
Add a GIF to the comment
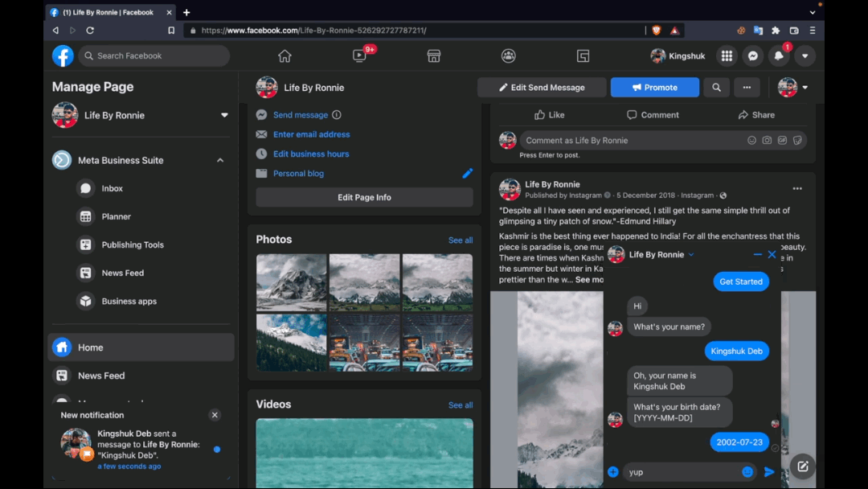[782, 141]
